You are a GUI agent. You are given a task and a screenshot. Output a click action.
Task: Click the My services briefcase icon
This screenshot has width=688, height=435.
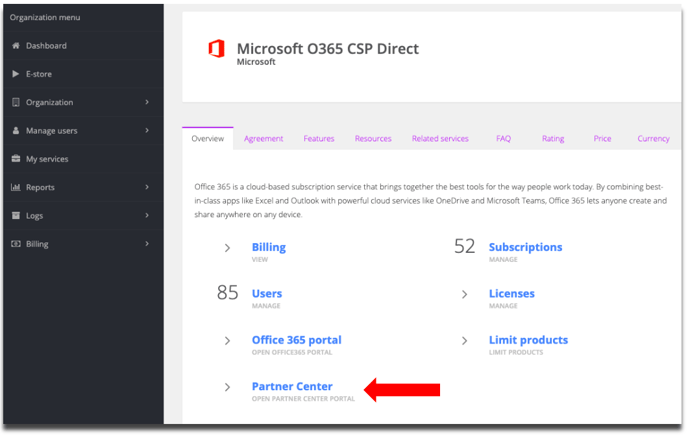click(x=15, y=159)
